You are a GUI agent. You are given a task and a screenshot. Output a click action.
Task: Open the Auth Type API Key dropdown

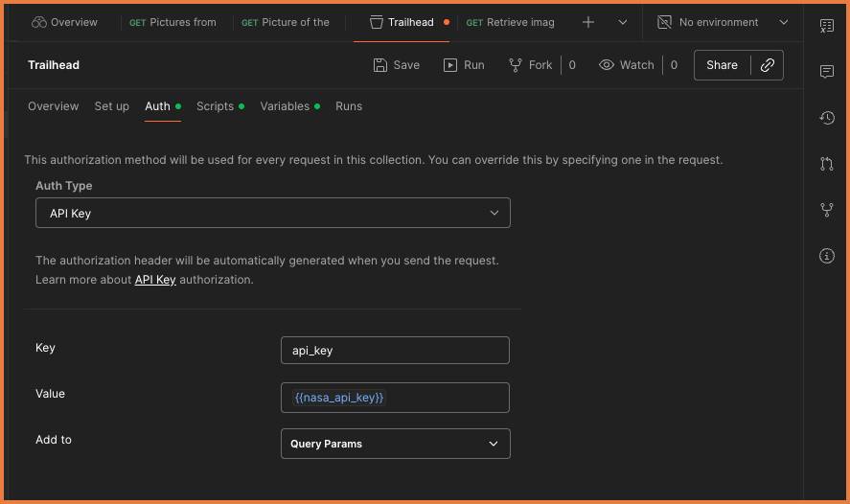tap(273, 213)
